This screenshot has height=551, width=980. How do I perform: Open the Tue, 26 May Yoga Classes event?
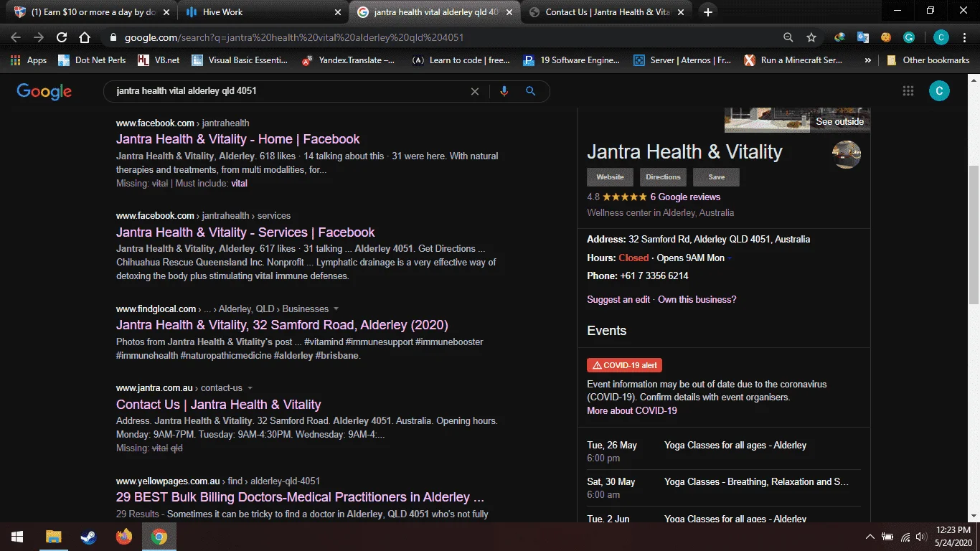723,451
